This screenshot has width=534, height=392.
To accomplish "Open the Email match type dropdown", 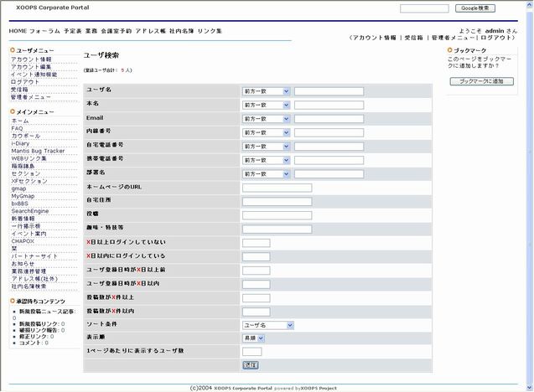I will tap(266, 119).
